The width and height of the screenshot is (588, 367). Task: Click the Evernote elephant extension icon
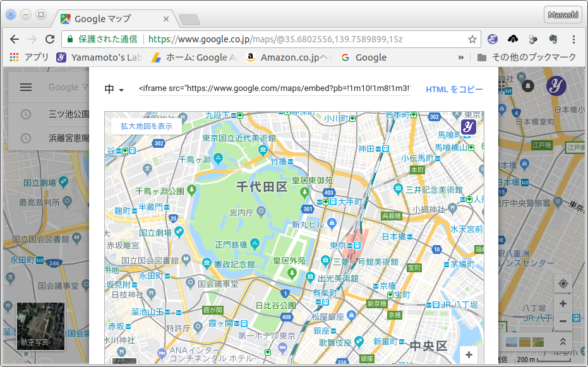click(x=553, y=39)
